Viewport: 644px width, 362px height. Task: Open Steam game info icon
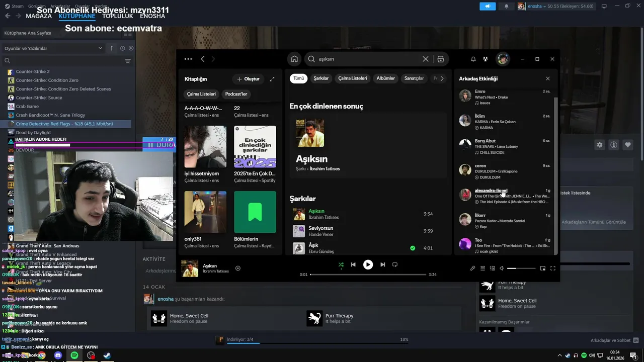614,145
